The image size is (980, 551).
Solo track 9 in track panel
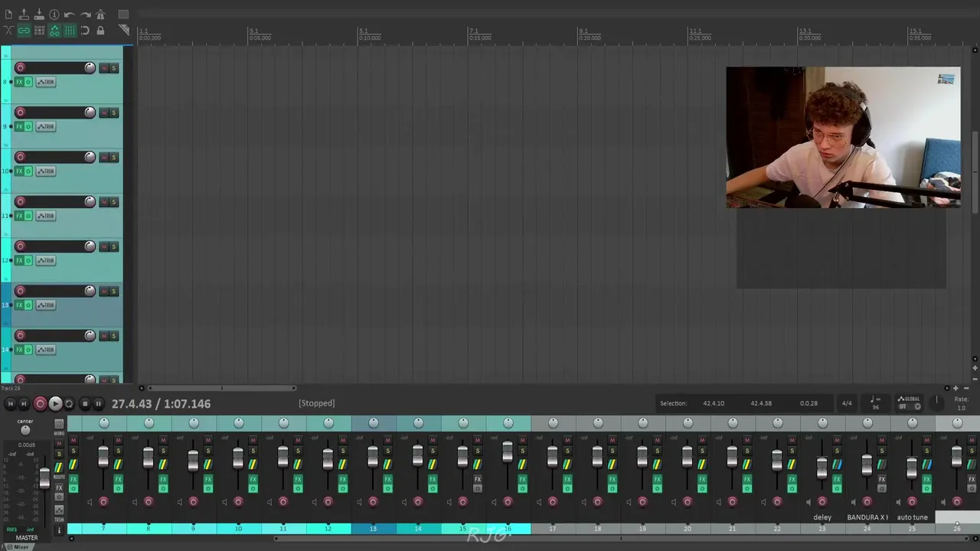tap(113, 112)
